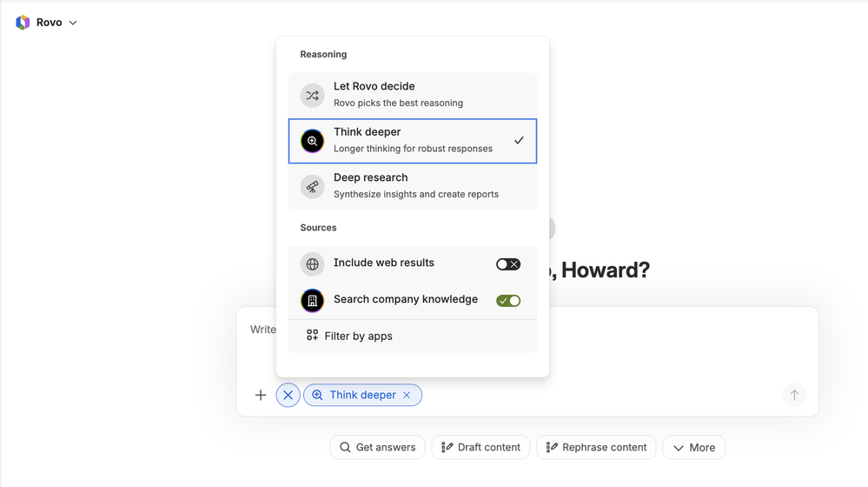The height and width of the screenshot is (487, 868).
Task: Click the pencil icon in Rephrase content
Action: (552, 447)
